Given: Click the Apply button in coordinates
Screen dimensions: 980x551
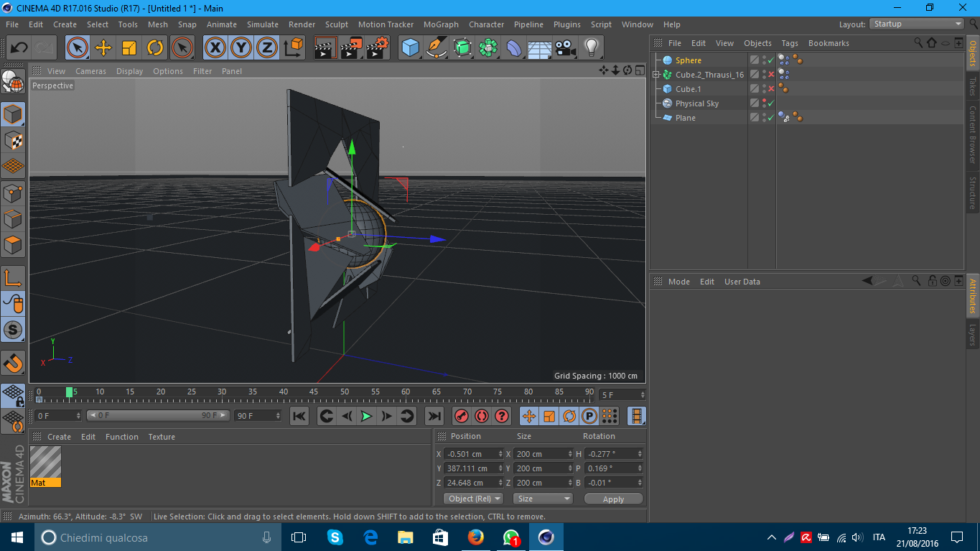Looking at the screenshot, I should point(613,499).
